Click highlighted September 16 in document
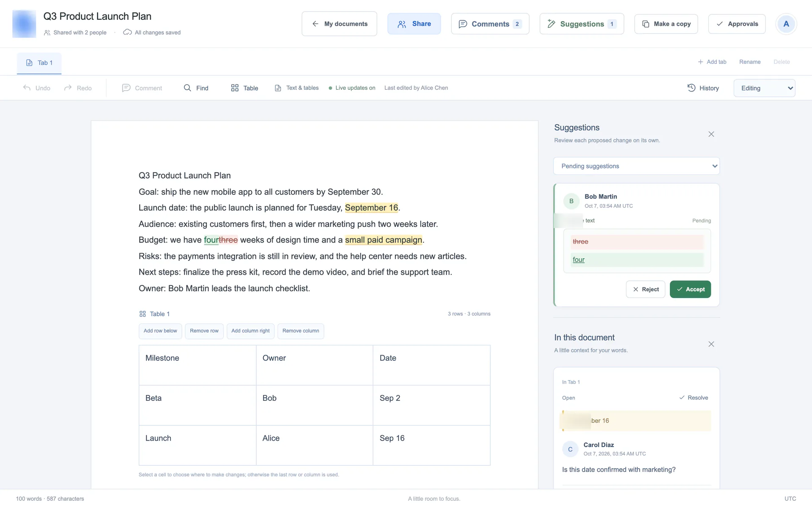This screenshot has height=508, width=812. [x=371, y=208]
